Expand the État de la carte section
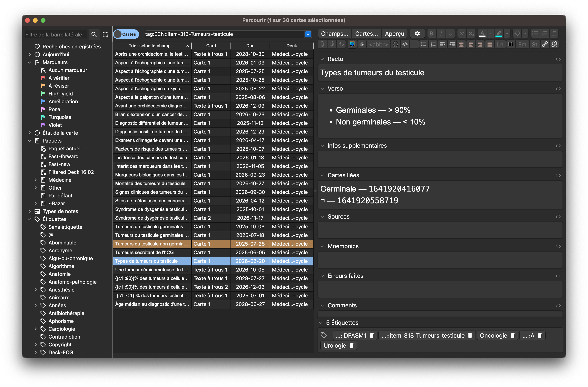 click(x=30, y=133)
